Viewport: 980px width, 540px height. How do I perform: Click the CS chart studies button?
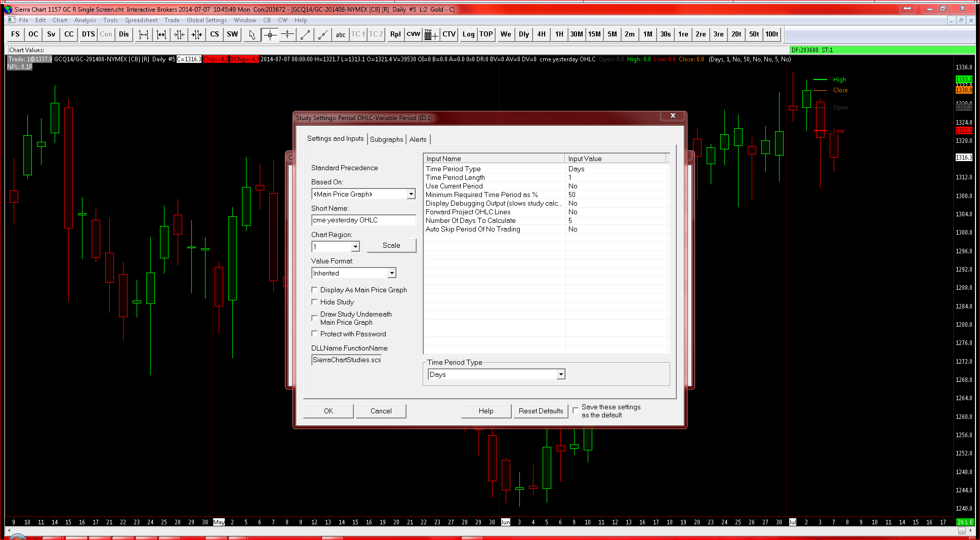coord(215,34)
